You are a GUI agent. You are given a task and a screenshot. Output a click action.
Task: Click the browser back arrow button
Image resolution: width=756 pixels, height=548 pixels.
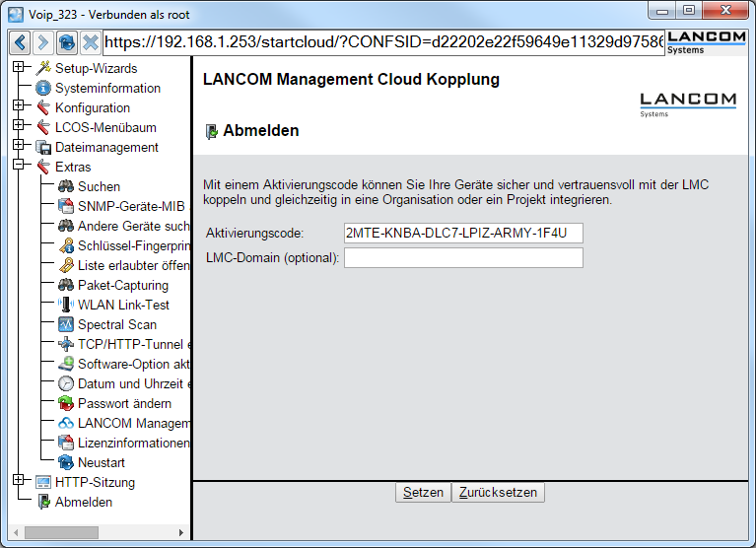click(x=20, y=43)
